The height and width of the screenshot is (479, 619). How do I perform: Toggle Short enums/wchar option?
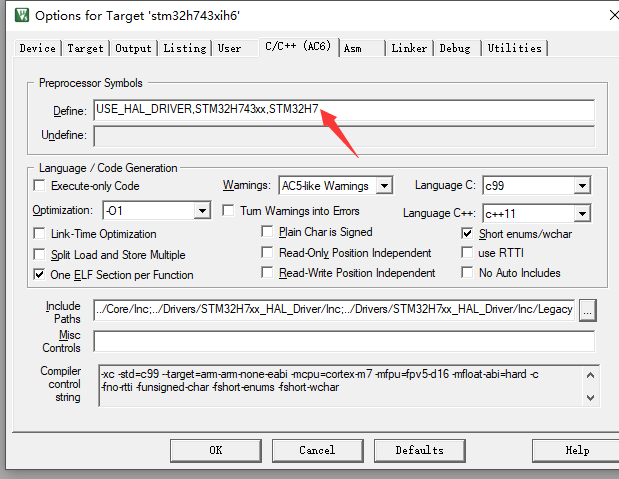468,233
